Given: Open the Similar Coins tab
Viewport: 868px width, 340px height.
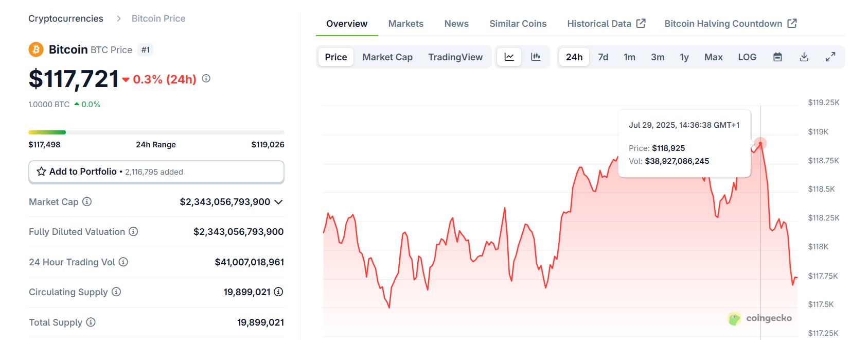Looking at the screenshot, I should (x=518, y=24).
